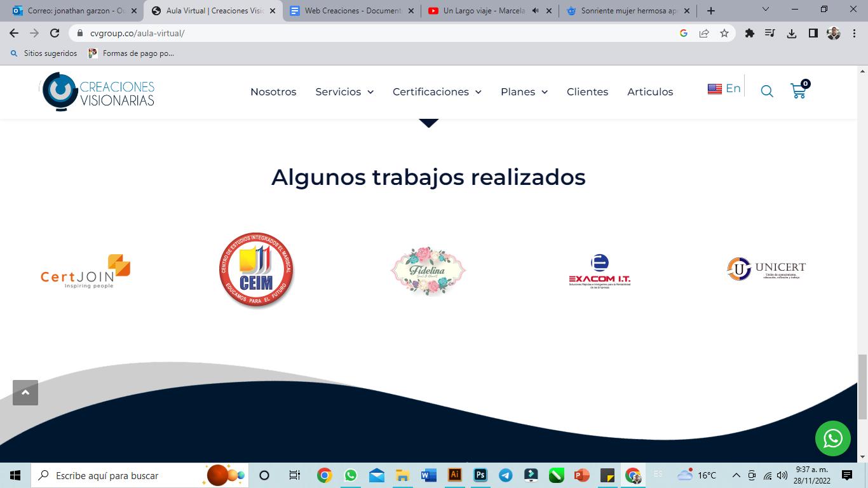Screen dimensions: 868x488
Task: Open the Clientes page
Action: click(587, 91)
